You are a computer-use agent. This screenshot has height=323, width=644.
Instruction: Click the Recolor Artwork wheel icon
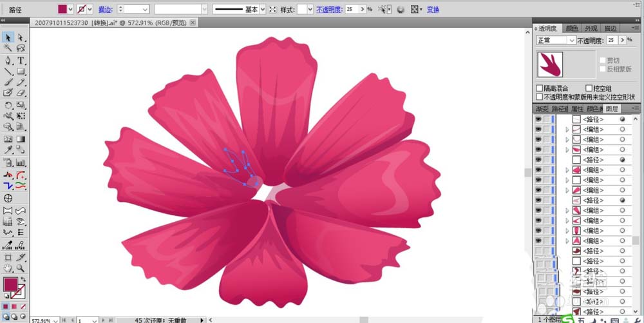click(401, 10)
